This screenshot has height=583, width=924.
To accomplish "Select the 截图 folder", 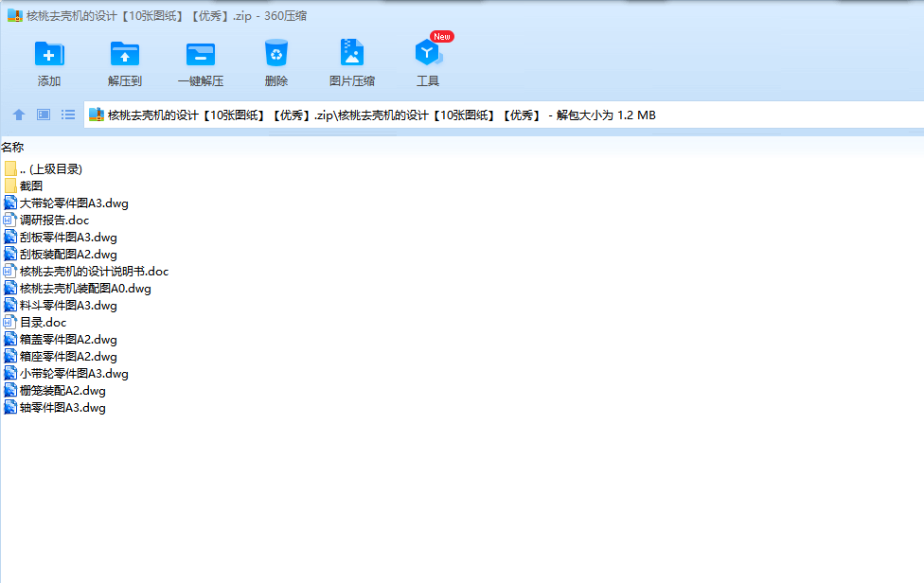I will point(24,186).
